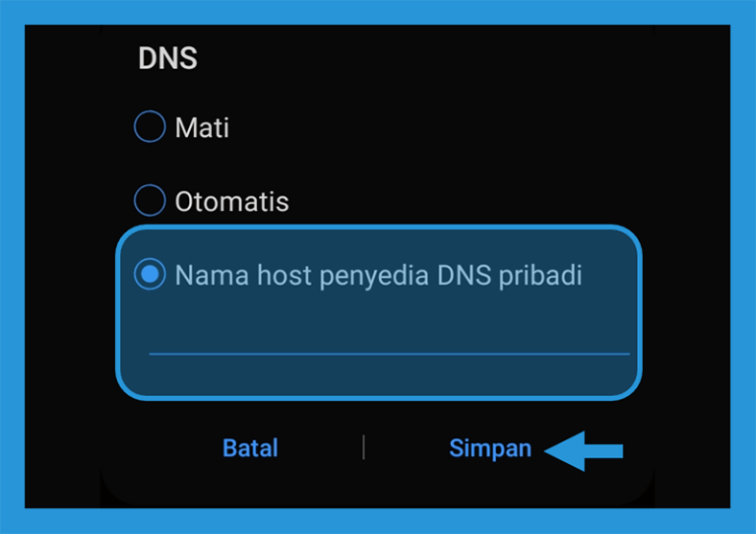Click the arrowhead tip pointing at Simpan
Viewport: 756px width, 534px height.
point(548,451)
